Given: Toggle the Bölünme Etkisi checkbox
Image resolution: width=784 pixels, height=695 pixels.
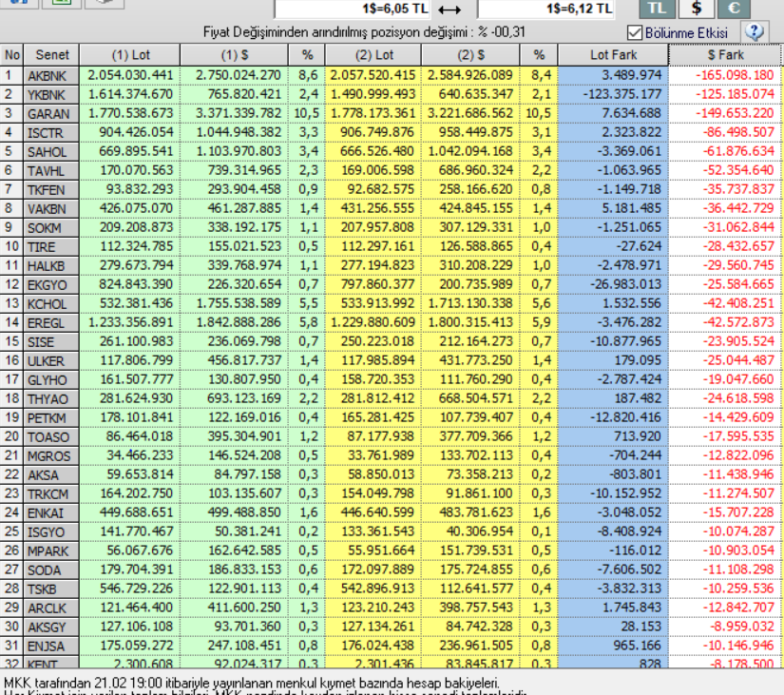Looking at the screenshot, I should coord(635,32).
